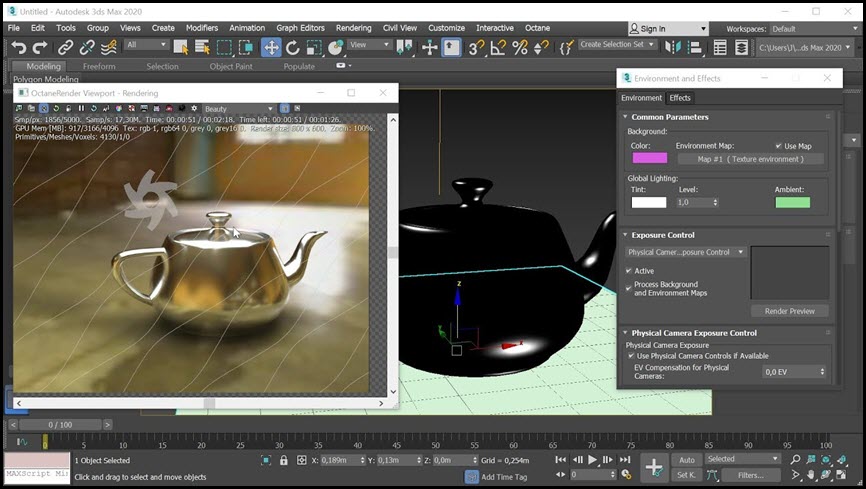Open the Graph Editors menu
866x489 pixels.
click(x=300, y=28)
